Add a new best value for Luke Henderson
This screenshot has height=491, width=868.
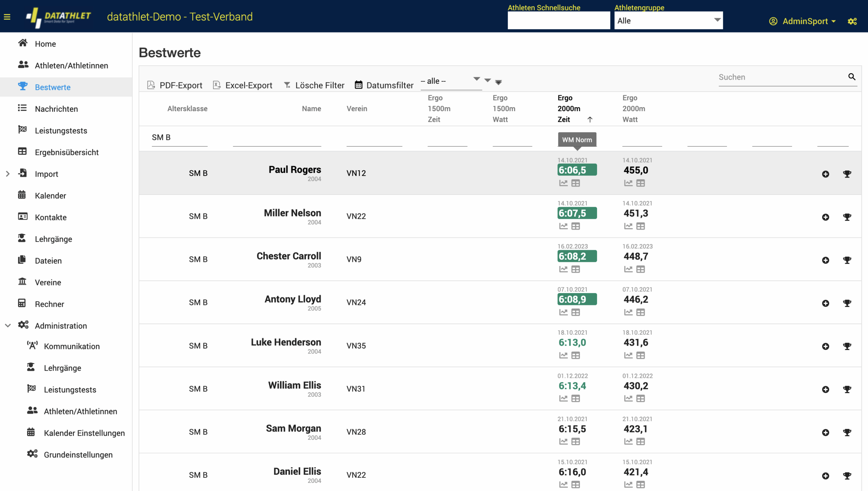[x=826, y=346]
